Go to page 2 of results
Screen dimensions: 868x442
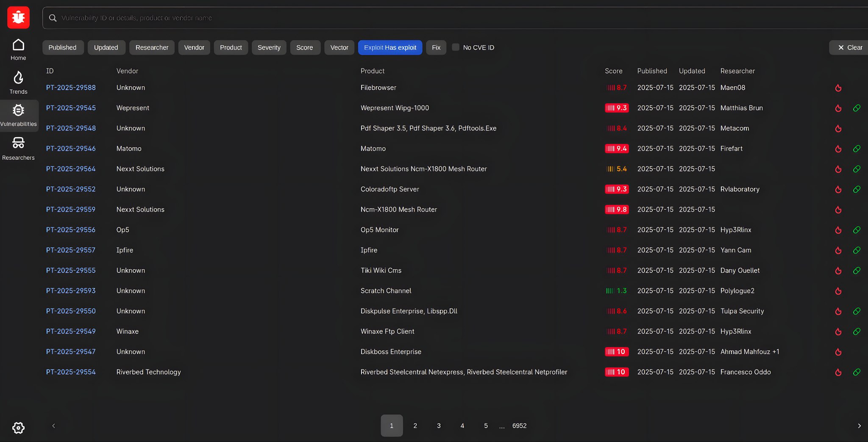[415, 425]
